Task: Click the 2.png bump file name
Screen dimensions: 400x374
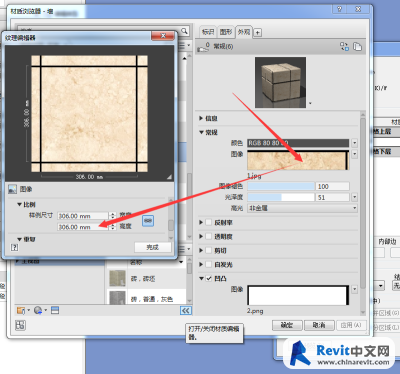Action: tap(255, 311)
